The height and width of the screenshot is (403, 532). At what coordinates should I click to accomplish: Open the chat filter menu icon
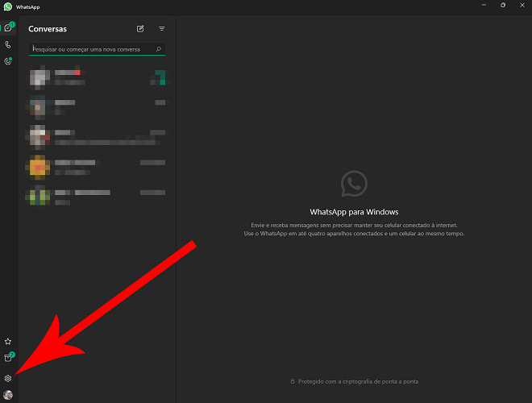point(162,29)
